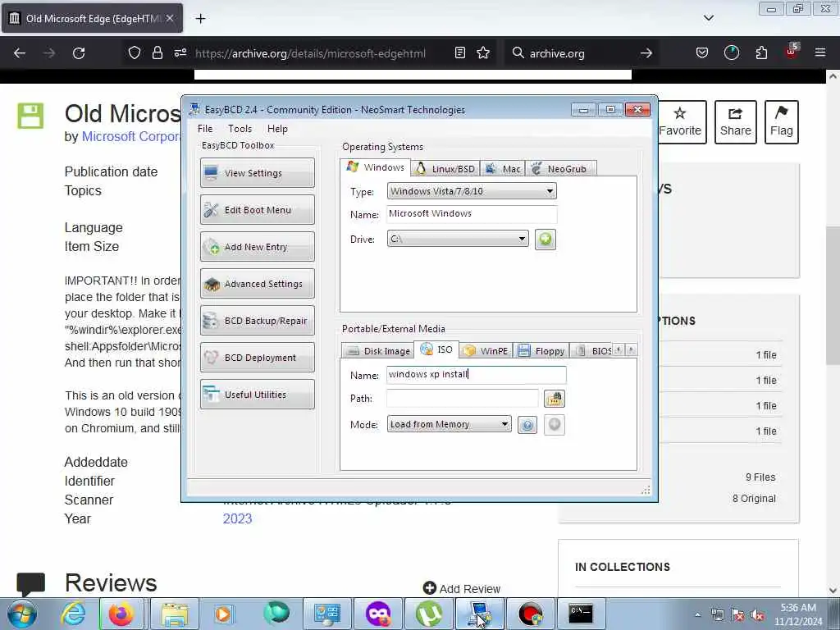Open Microsoft Corporation author link

[x=130, y=137]
